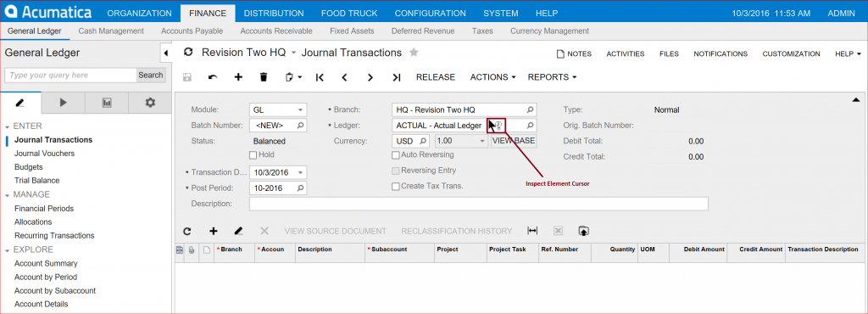The image size is (868, 314).
Task: Open the REPORTS dropdown menu
Action: coord(552,77)
